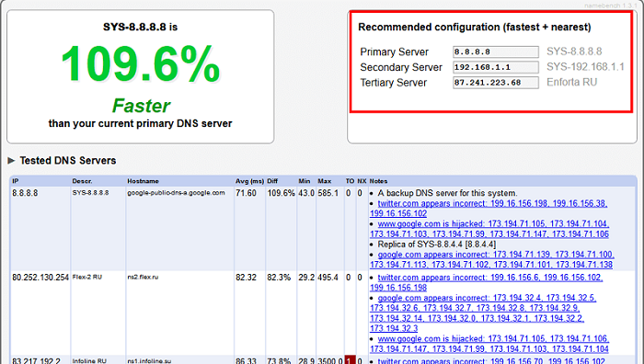The width and height of the screenshot is (644, 364).
Task: Open 8.8.8.8 www.google.com hijacked 173.194.71.105 link
Action: pos(489,229)
